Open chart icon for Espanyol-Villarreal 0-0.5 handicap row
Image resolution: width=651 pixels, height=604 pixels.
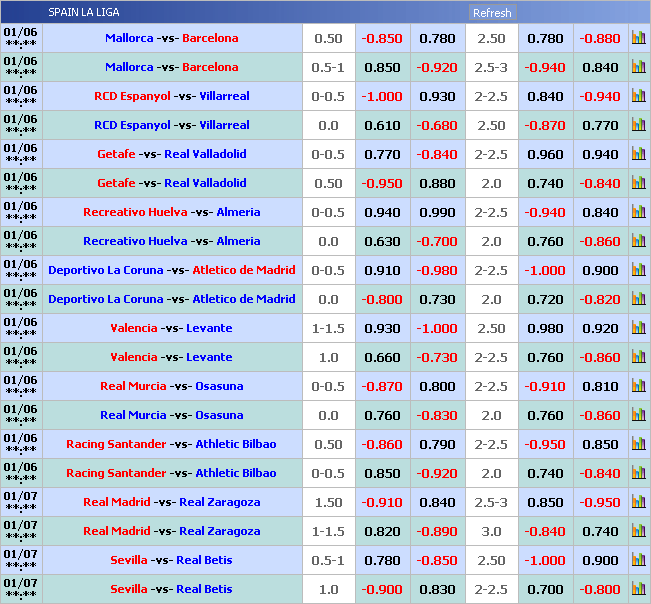[638, 96]
